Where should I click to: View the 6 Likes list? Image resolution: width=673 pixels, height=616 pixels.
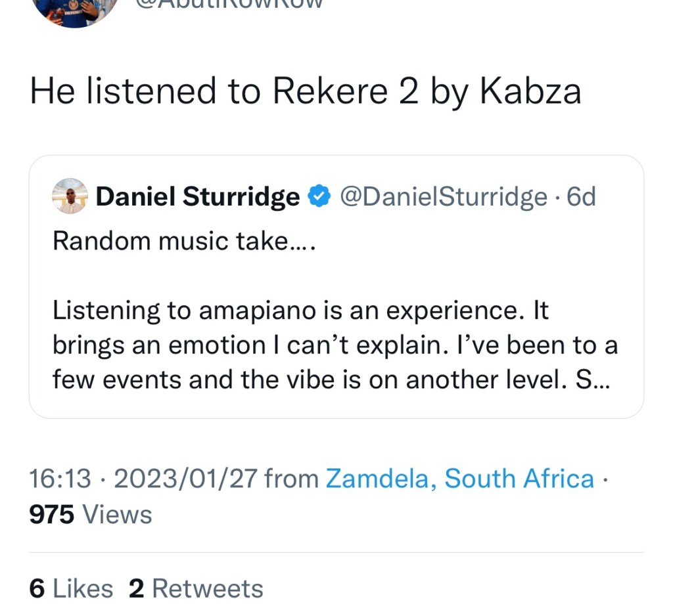point(71,588)
